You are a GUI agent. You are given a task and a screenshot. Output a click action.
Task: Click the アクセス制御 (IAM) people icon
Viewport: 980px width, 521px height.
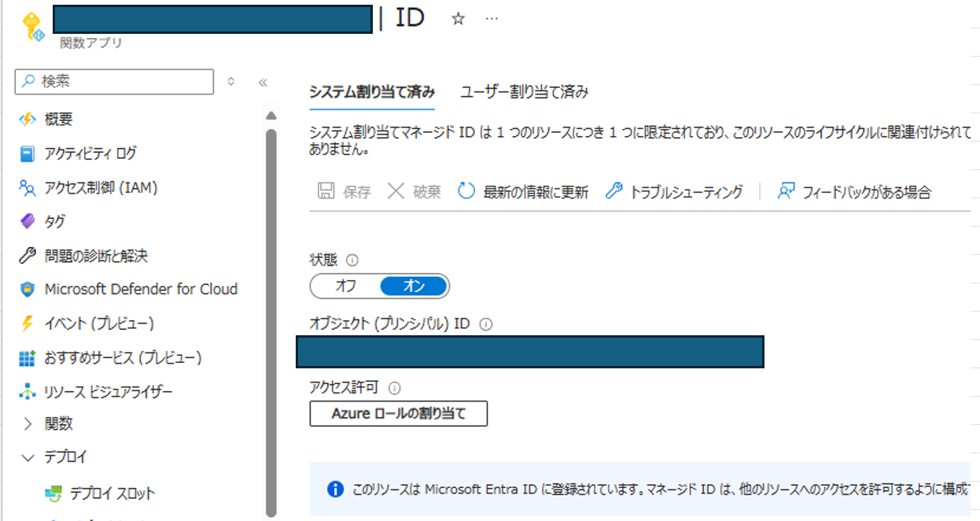pos(28,188)
